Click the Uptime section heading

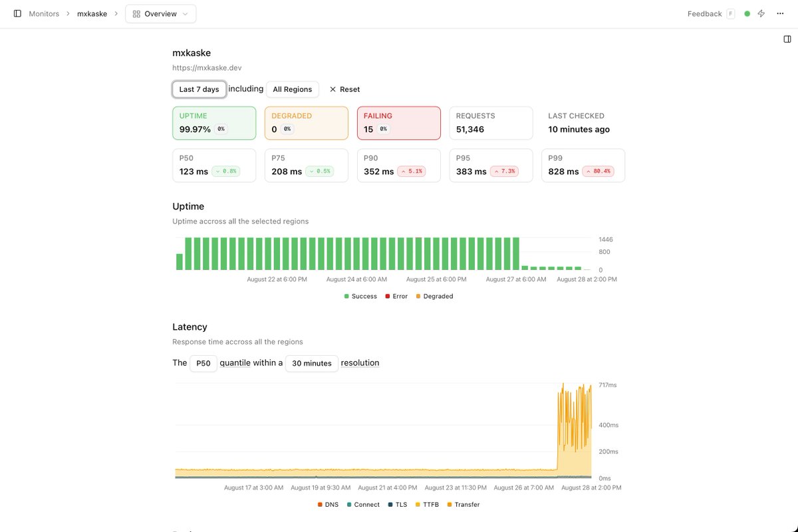pos(188,206)
